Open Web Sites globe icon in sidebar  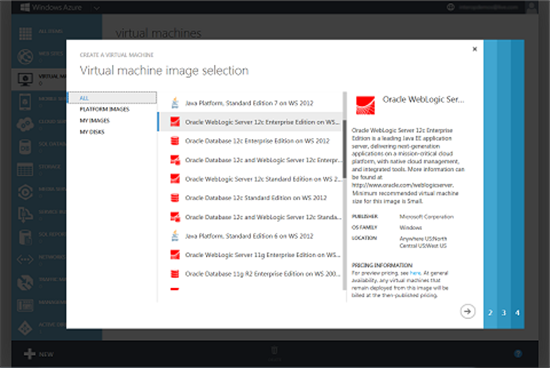pyautogui.click(x=25, y=56)
